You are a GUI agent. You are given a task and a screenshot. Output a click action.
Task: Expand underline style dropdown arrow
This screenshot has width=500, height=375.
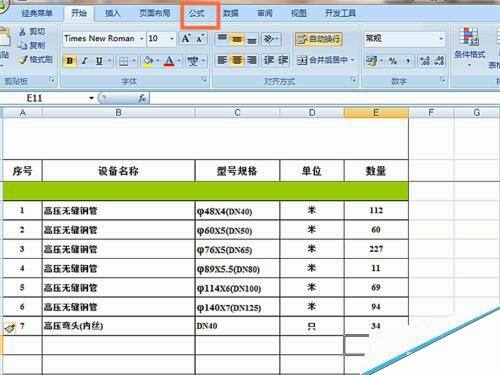pos(109,61)
